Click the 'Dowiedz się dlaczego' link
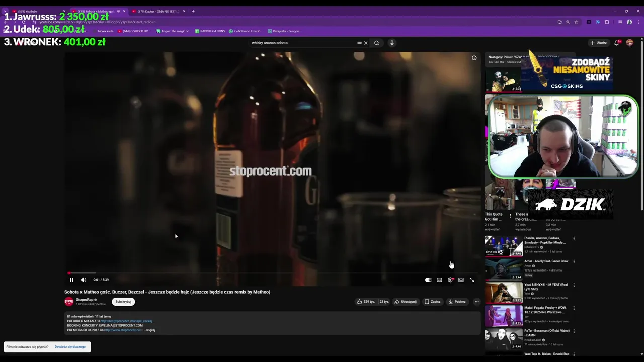 pos(70,347)
